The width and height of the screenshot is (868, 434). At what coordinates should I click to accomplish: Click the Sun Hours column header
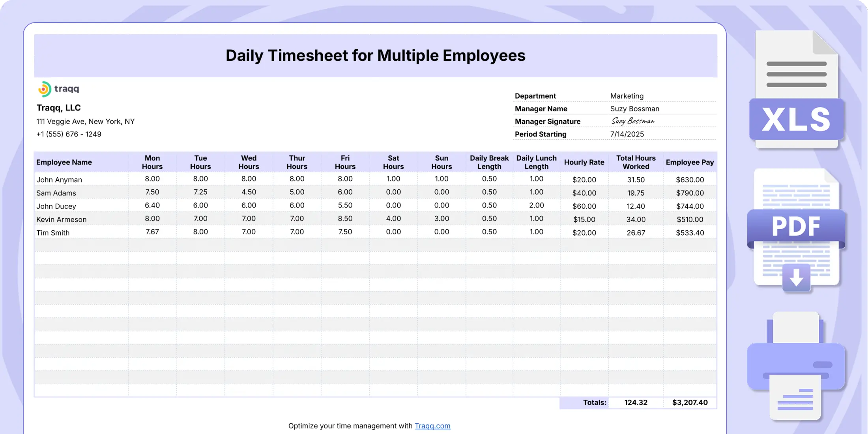[441, 162]
